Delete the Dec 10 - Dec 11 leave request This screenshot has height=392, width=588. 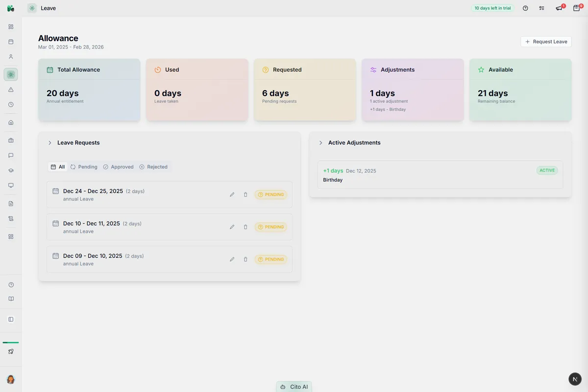(245, 227)
